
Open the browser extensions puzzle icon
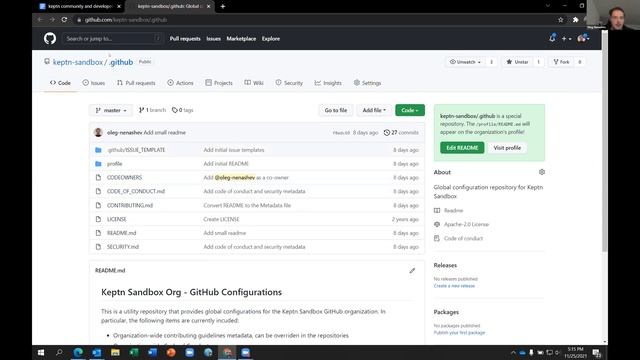pos(576,20)
